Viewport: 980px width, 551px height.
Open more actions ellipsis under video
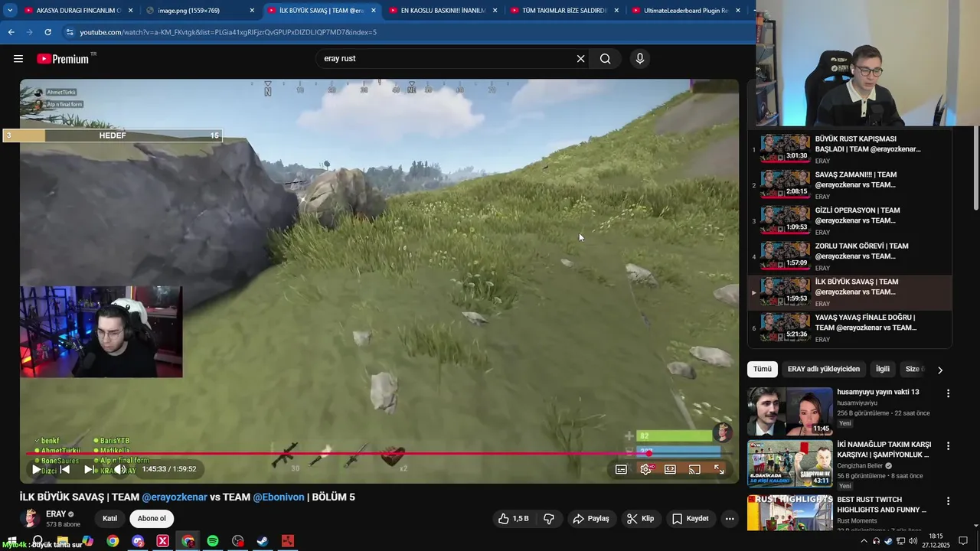[730, 519]
